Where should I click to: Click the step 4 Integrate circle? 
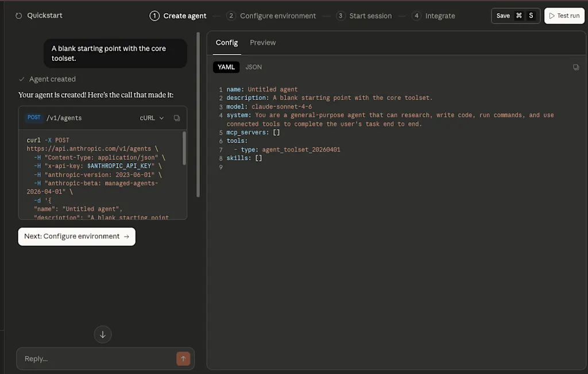point(416,16)
